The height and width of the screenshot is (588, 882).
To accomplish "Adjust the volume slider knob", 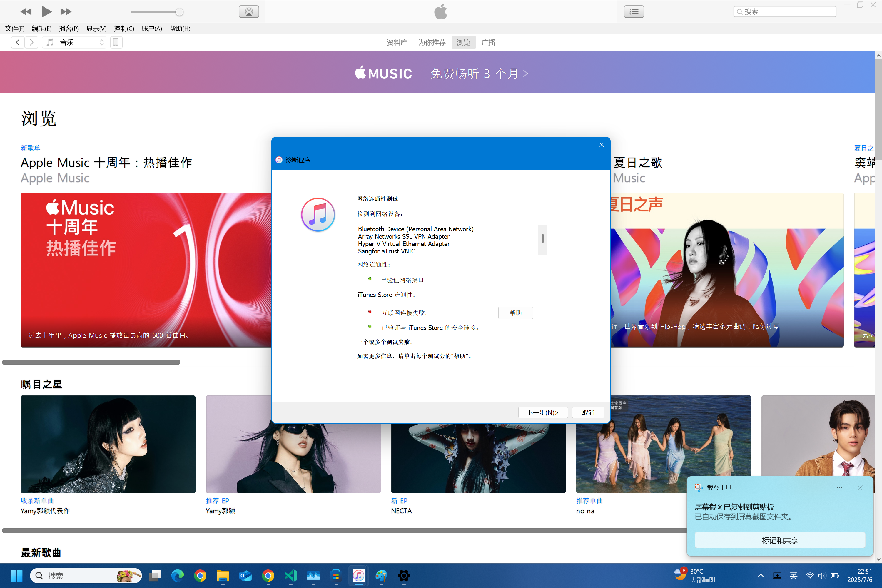I will 180,12.
